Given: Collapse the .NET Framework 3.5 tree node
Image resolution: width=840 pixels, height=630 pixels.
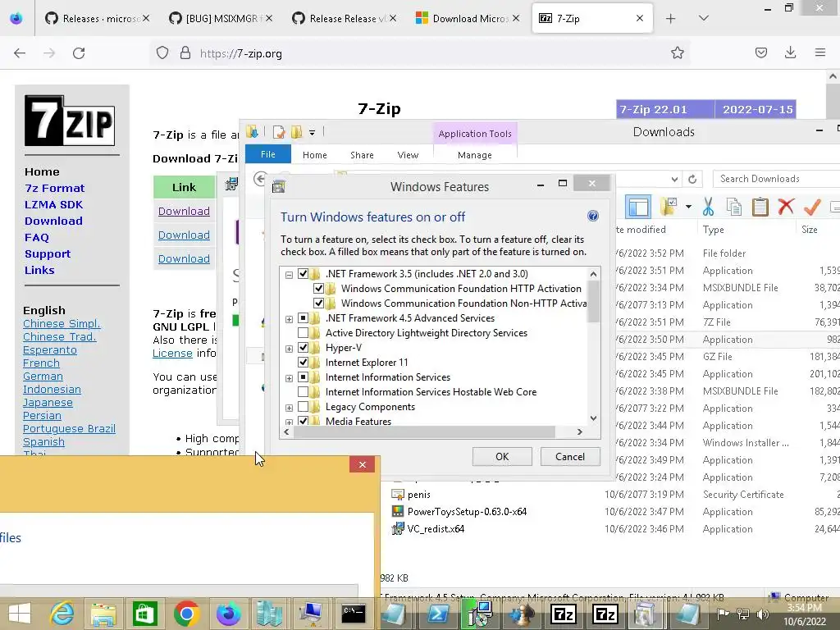Looking at the screenshot, I should 289,275.
